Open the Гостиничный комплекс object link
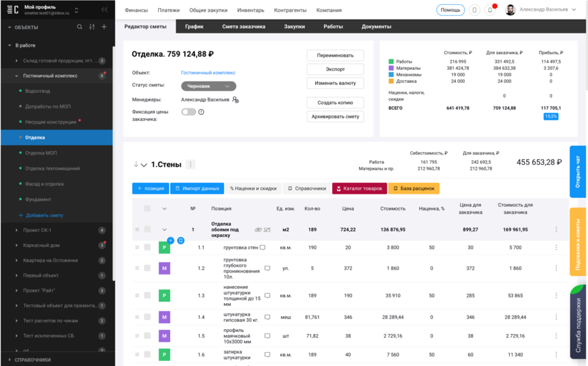588x366 pixels. click(208, 73)
